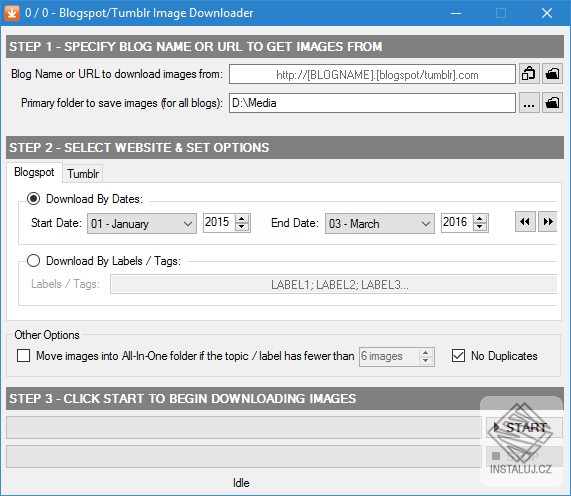Image resolution: width=571 pixels, height=496 pixels.
Task: Click the Blog Name or URL input field
Action: tap(372, 74)
